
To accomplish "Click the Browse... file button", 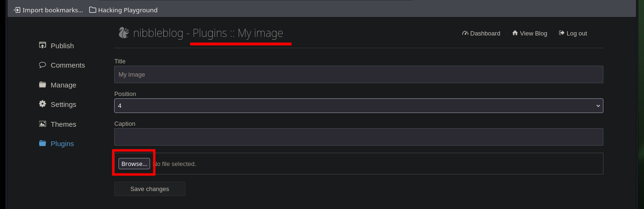I will pyautogui.click(x=134, y=164).
